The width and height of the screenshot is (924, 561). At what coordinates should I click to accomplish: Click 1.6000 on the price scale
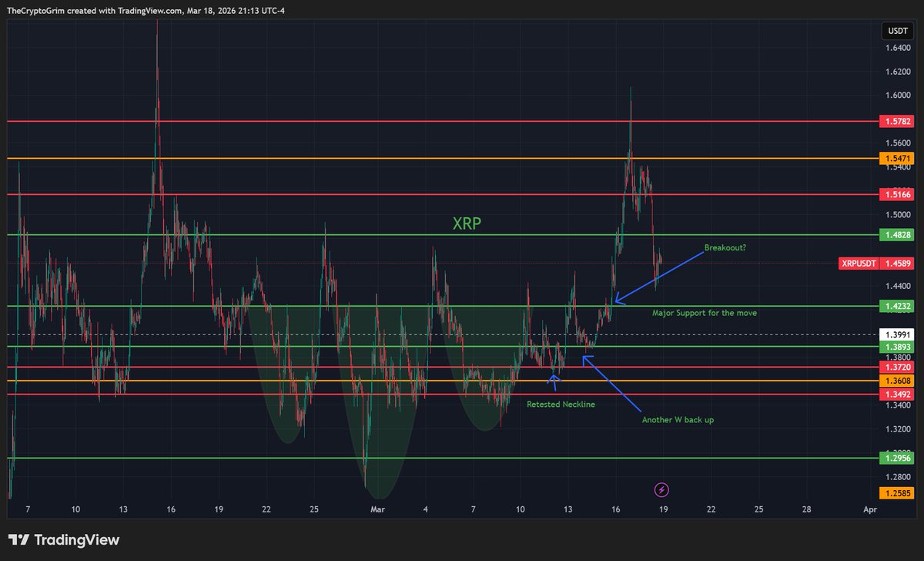pyautogui.click(x=896, y=96)
